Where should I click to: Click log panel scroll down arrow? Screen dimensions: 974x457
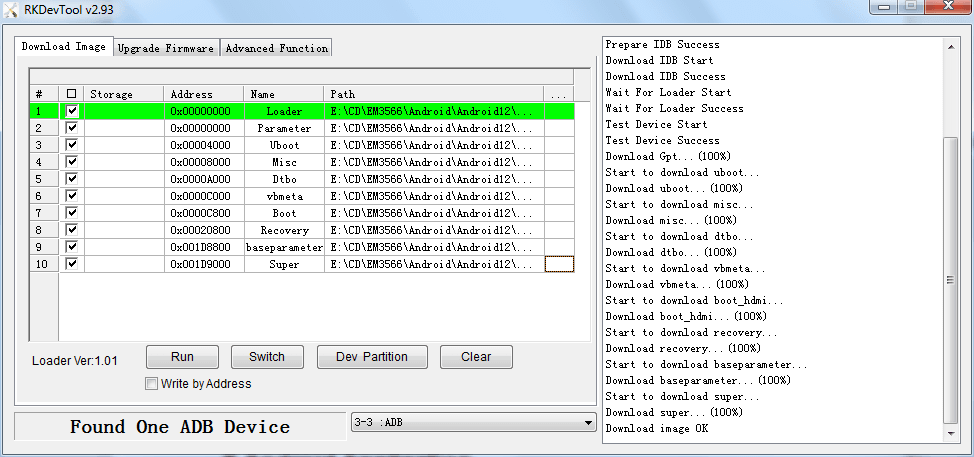point(951,433)
